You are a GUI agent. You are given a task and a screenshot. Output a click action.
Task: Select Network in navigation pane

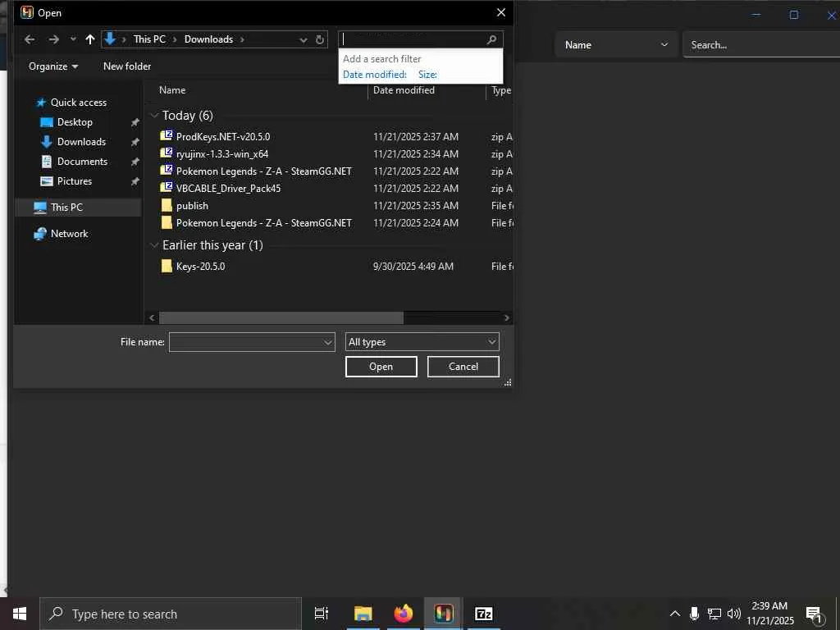[69, 234]
